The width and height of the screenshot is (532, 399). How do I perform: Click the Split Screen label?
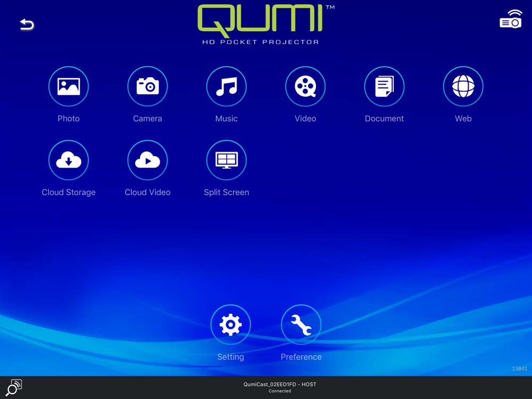pos(226,193)
